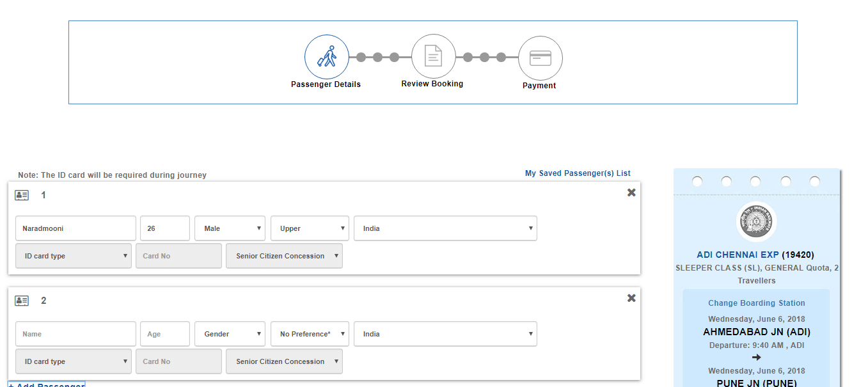Open the India nationality dropdown for passenger 2

[445, 333]
